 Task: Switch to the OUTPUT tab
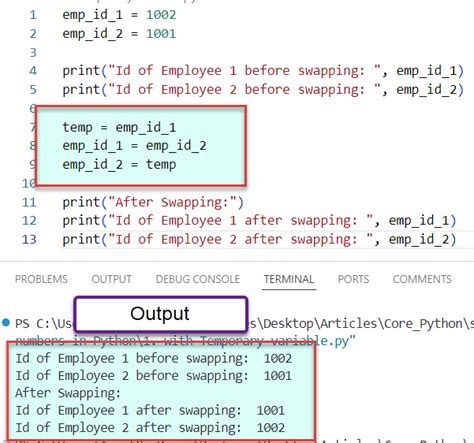coord(111,279)
